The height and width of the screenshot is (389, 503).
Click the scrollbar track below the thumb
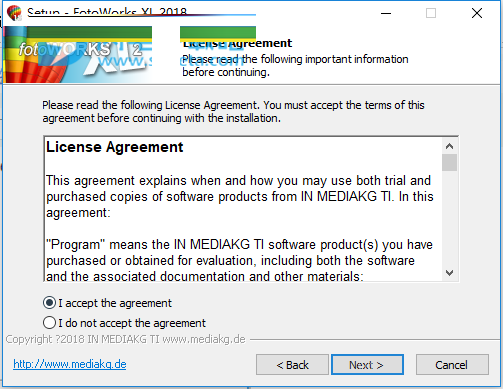[x=449, y=218]
